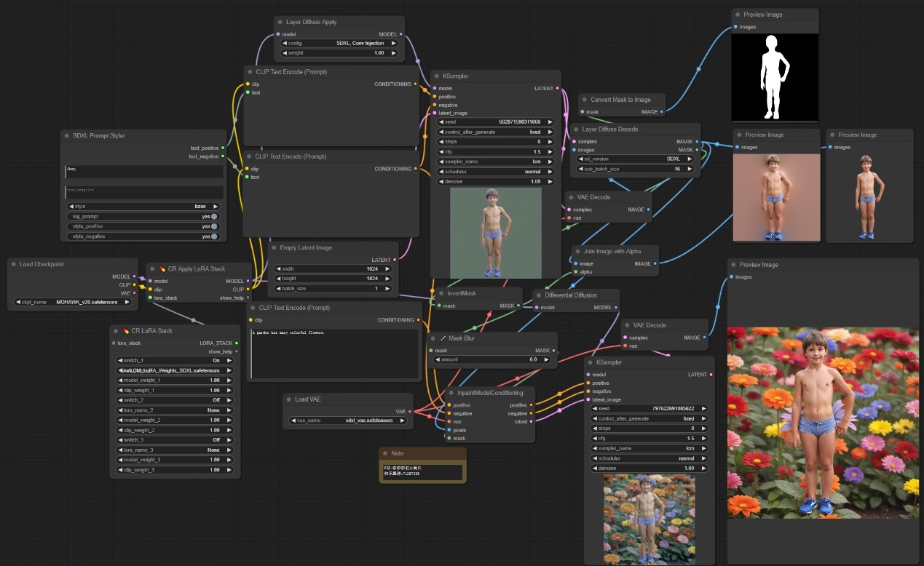Click the Mask Blur node's collapse dot

pos(433,338)
